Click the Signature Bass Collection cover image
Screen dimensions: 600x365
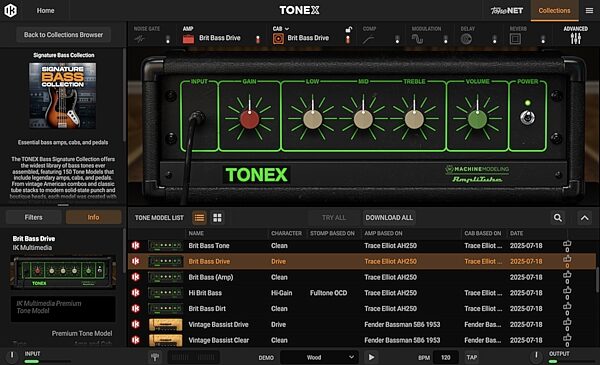pyautogui.click(x=63, y=96)
